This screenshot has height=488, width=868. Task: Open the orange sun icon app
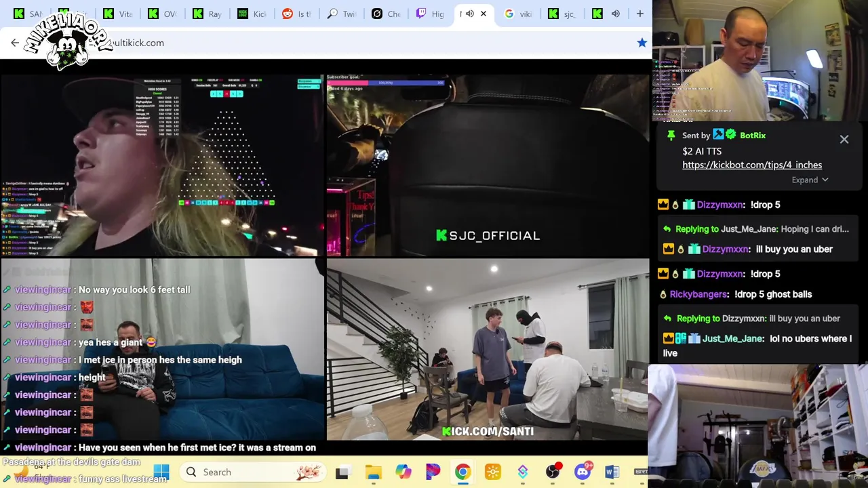(493, 472)
